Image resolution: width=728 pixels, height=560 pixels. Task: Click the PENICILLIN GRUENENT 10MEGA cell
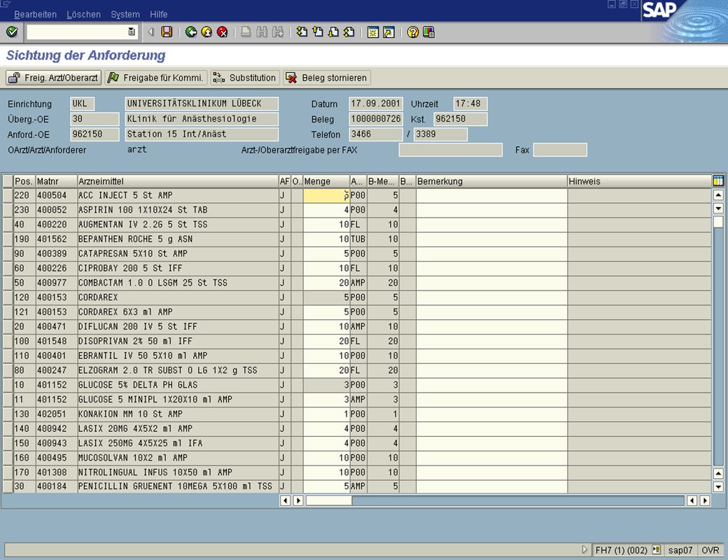[x=177, y=486]
